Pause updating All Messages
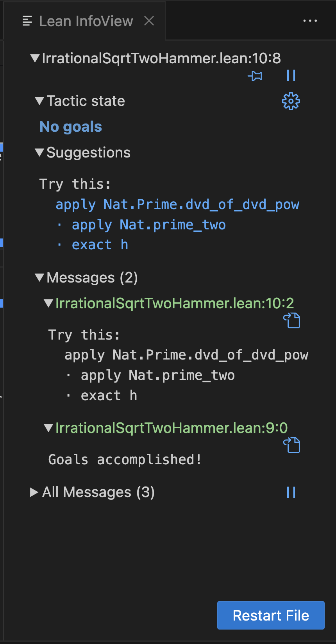The image size is (336, 644). 291,492
